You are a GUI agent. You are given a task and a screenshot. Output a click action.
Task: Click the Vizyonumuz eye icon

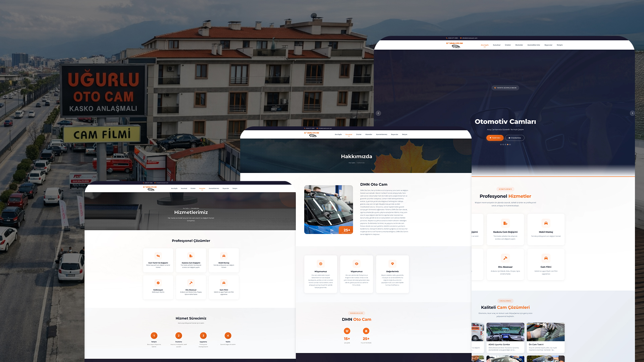point(357,264)
